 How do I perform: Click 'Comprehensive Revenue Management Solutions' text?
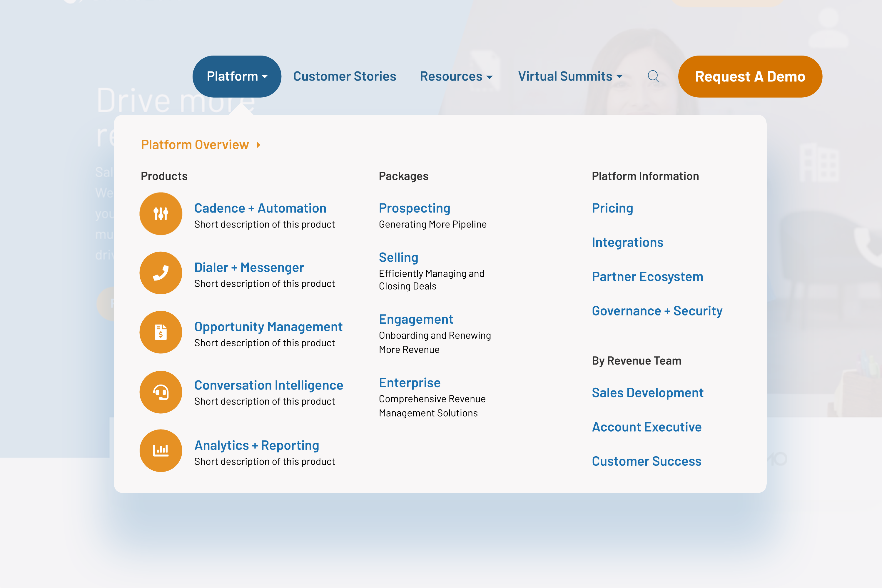coord(432,406)
